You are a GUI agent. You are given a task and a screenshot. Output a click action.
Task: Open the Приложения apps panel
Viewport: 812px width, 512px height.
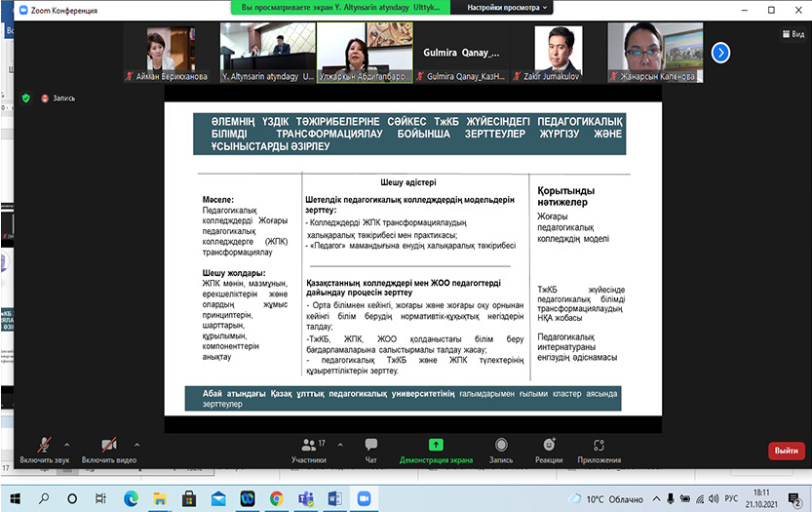(599, 445)
